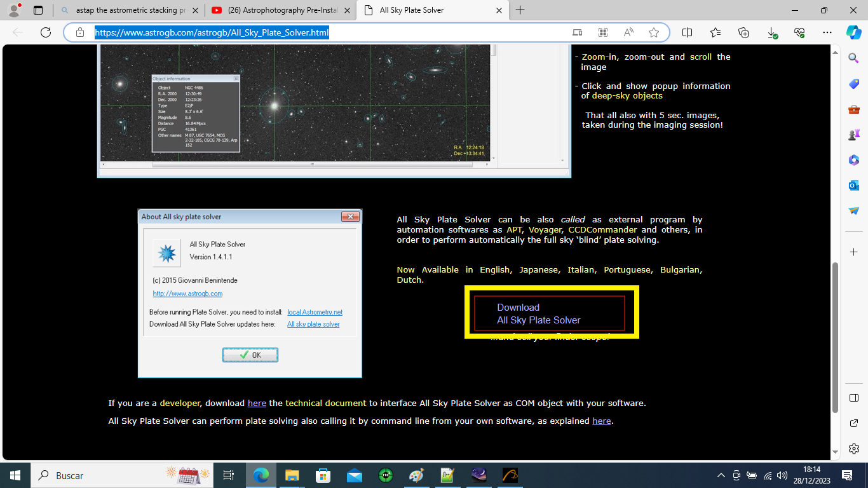868x488 pixels.
Task: Open a new tab with plus button
Action: click(520, 10)
